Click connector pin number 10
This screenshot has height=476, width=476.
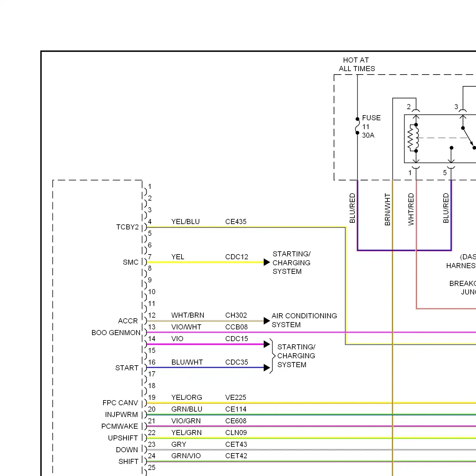tap(152, 292)
